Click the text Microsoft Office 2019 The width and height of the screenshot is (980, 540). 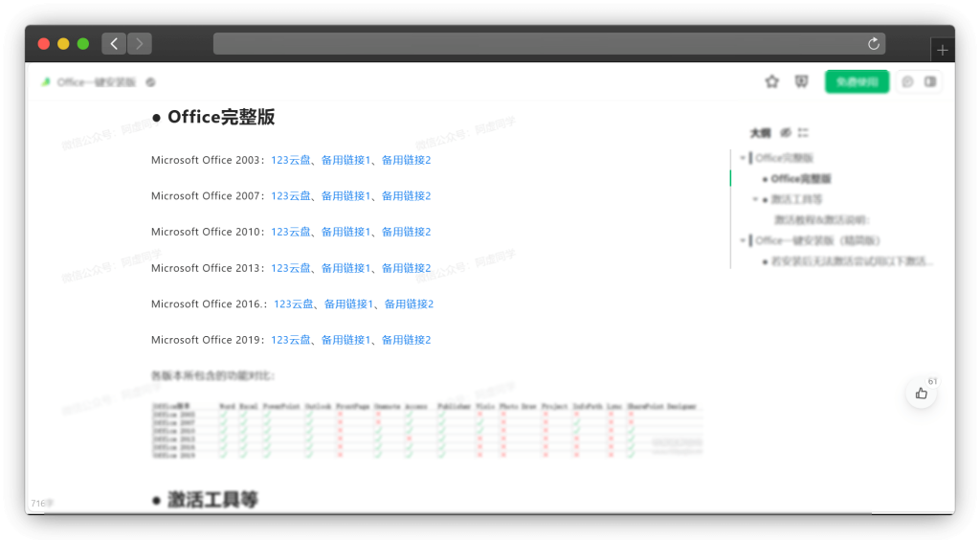pyautogui.click(x=205, y=340)
